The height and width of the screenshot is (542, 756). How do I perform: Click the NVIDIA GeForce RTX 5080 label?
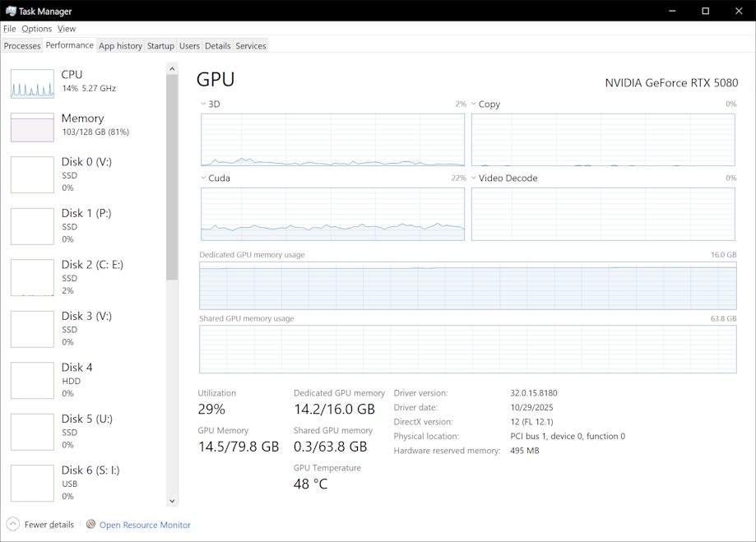tap(671, 83)
